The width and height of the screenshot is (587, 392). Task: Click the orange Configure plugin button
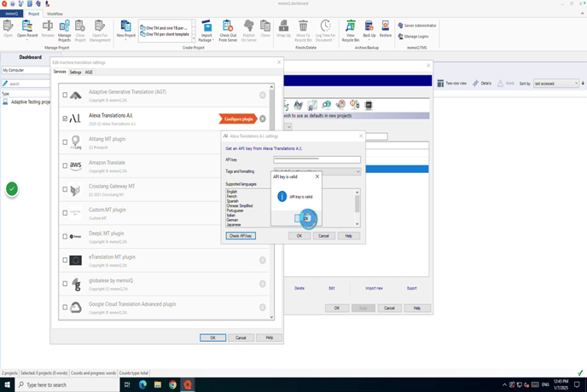pyautogui.click(x=238, y=119)
